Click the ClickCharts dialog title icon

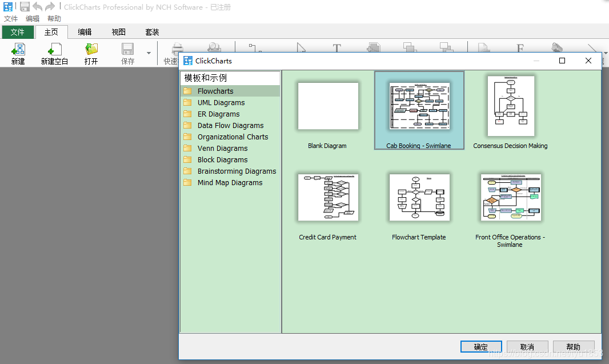(188, 61)
